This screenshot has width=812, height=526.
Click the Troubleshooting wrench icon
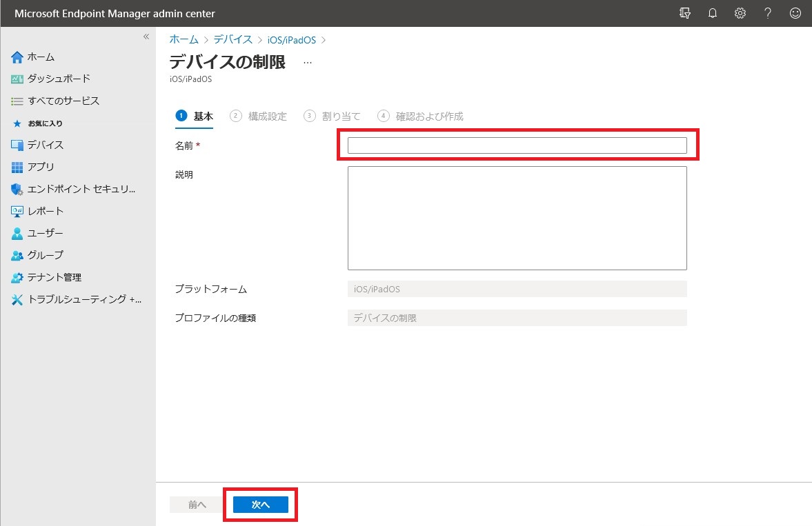[17, 300]
